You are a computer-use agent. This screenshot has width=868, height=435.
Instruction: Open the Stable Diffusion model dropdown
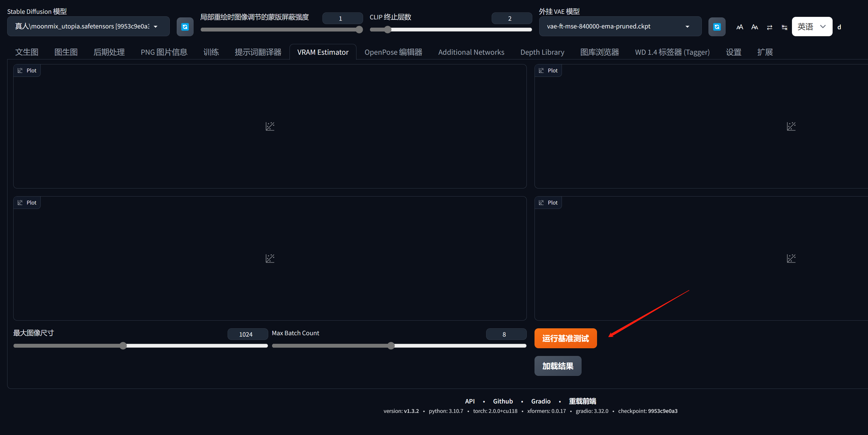point(88,26)
